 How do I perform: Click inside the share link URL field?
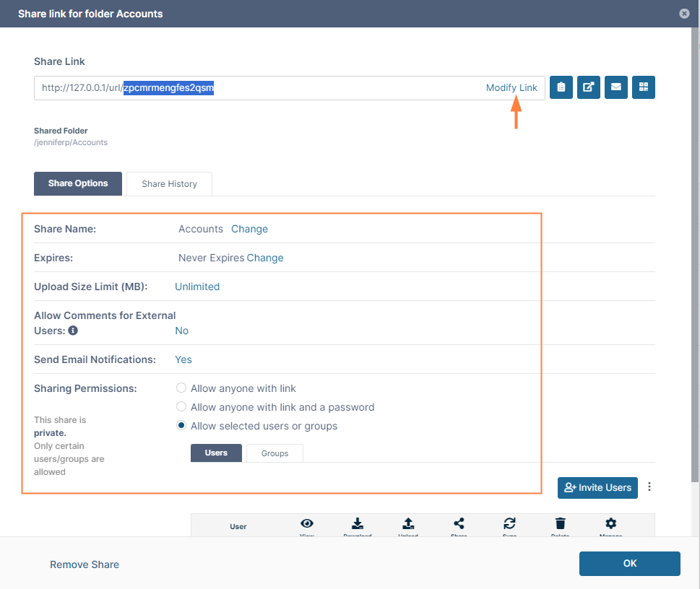[x=325, y=88]
